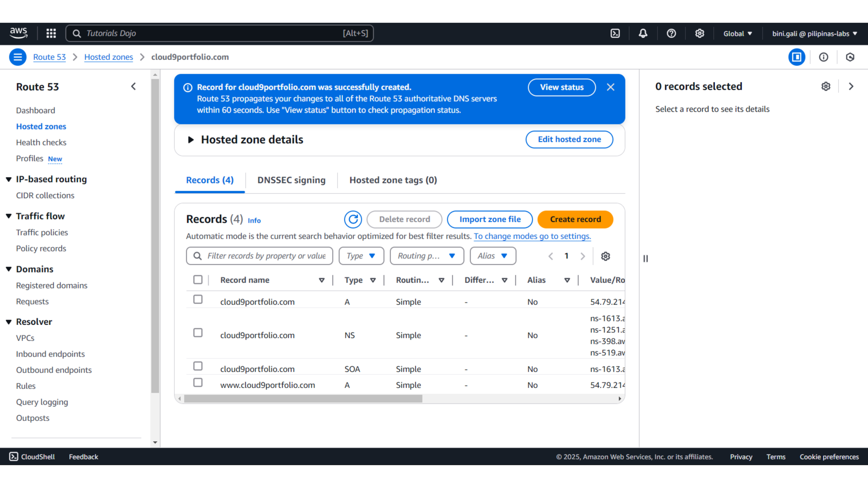Screen dimensions: 868x488
Task: Open Hosted zone tags tab
Action: coord(393,180)
